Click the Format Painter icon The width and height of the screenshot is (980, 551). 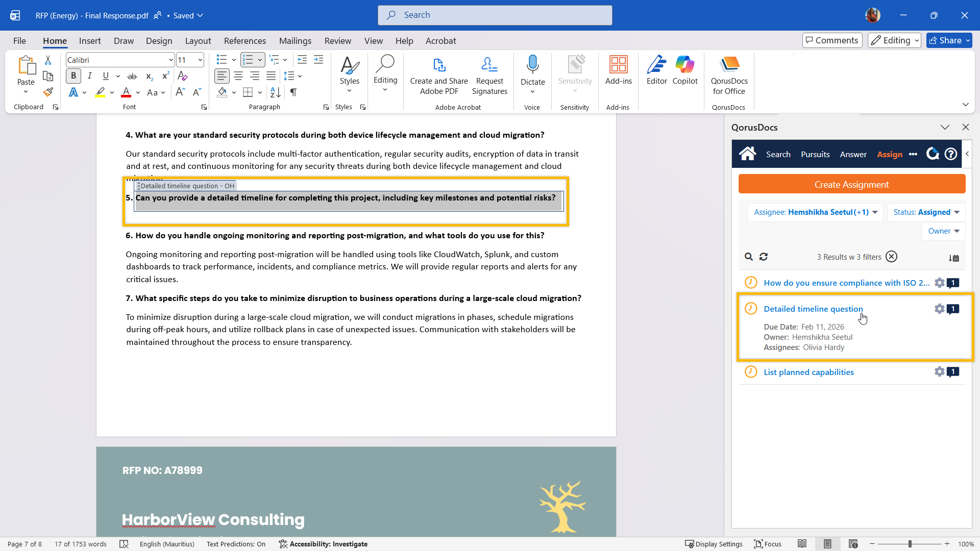coord(48,92)
